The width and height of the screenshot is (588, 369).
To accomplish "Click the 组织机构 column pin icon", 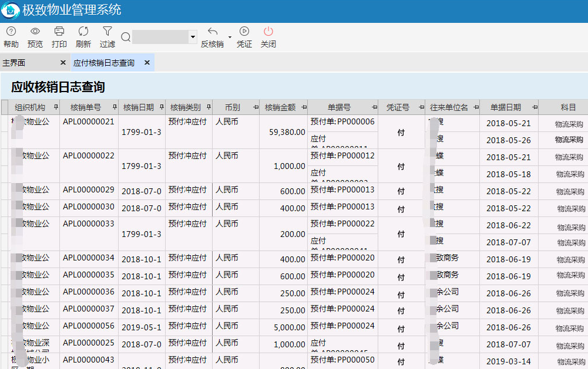I will 56,107.
